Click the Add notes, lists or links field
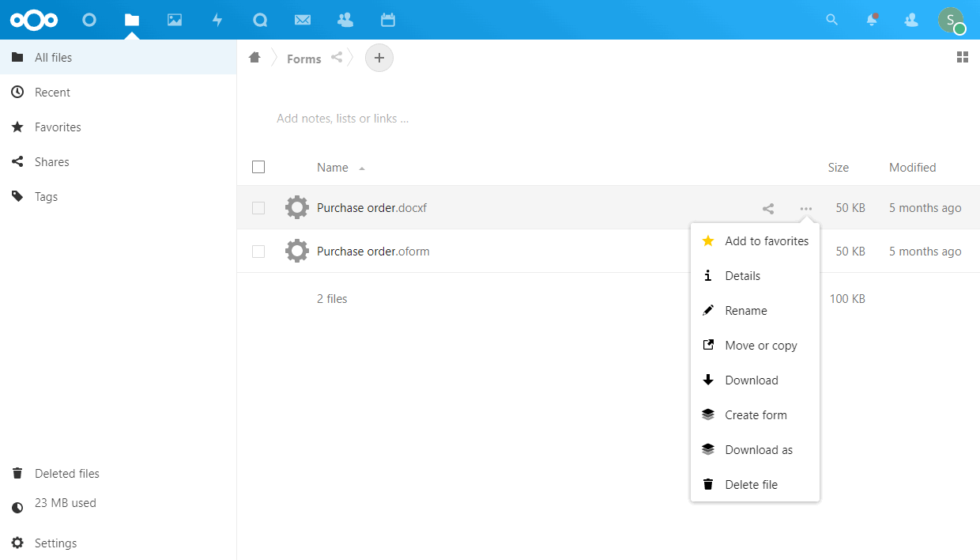980x560 pixels. tap(342, 119)
